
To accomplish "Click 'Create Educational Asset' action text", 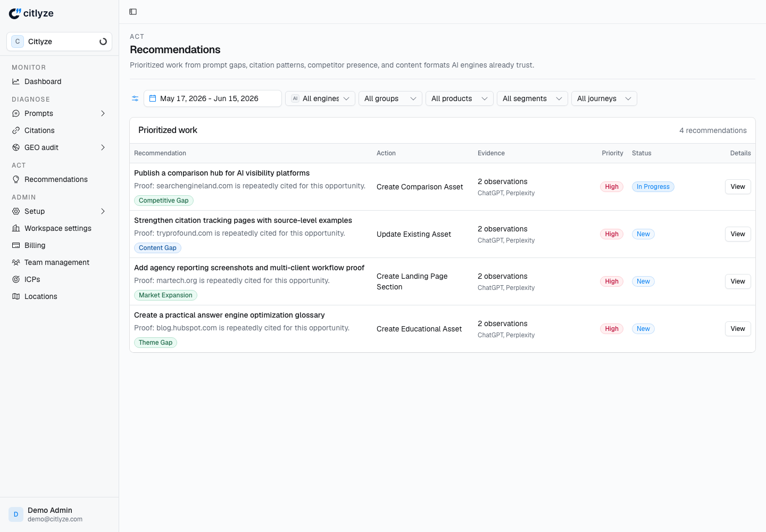I will (419, 329).
